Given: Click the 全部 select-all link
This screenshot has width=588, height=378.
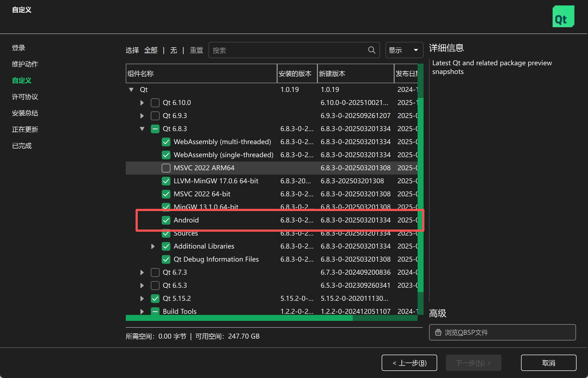Looking at the screenshot, I should point(151,50).
